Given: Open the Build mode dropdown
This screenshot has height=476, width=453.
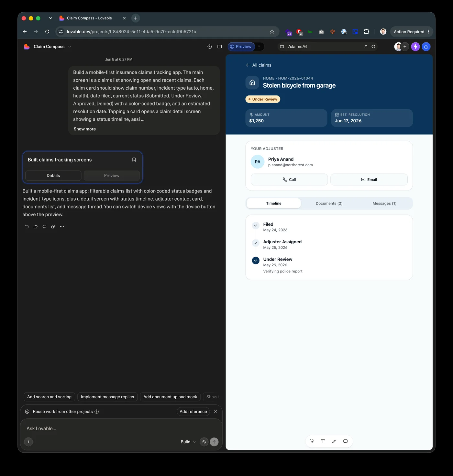Looking at the screenshot, I should (188, 442).
